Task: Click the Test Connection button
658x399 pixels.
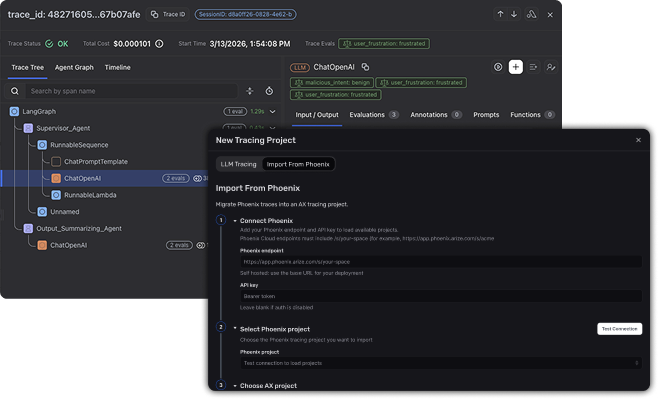Action: (x=619, y=329)
